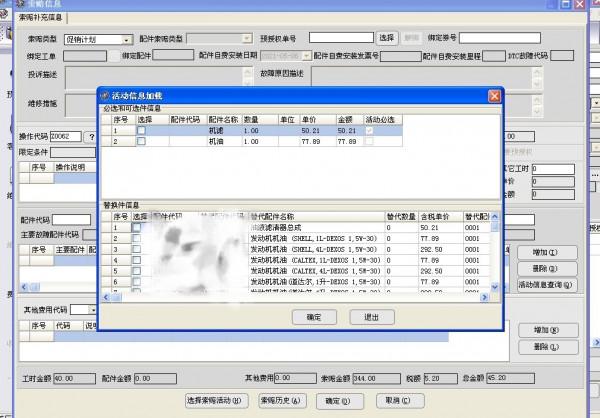
Task: Click the 选择 button next to 预授权单号
Action: click(x=386, y=38)
